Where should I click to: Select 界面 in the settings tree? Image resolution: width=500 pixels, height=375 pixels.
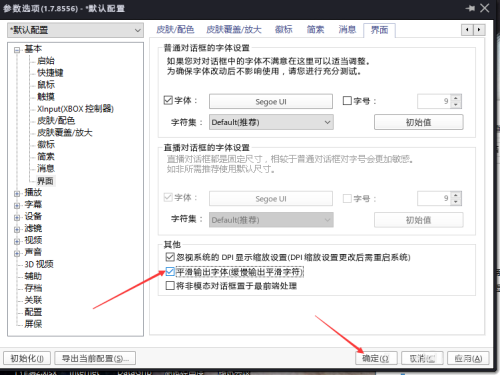[x=45, y=181]
